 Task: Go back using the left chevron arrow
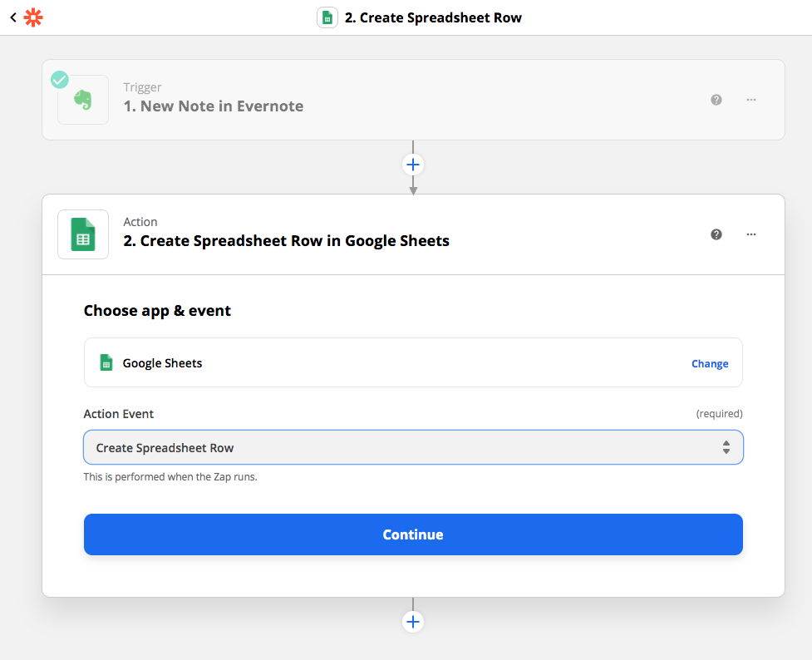click(x=13, y=17)
